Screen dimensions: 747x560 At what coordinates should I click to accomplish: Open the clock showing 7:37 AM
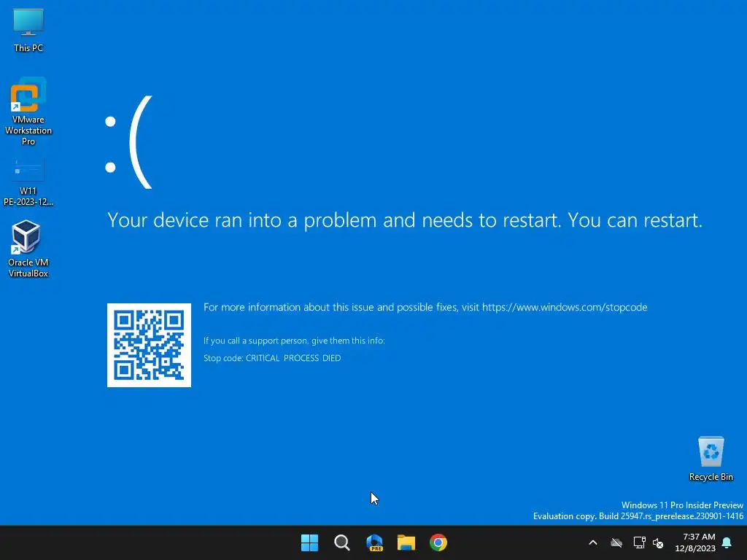click(695, 542)
